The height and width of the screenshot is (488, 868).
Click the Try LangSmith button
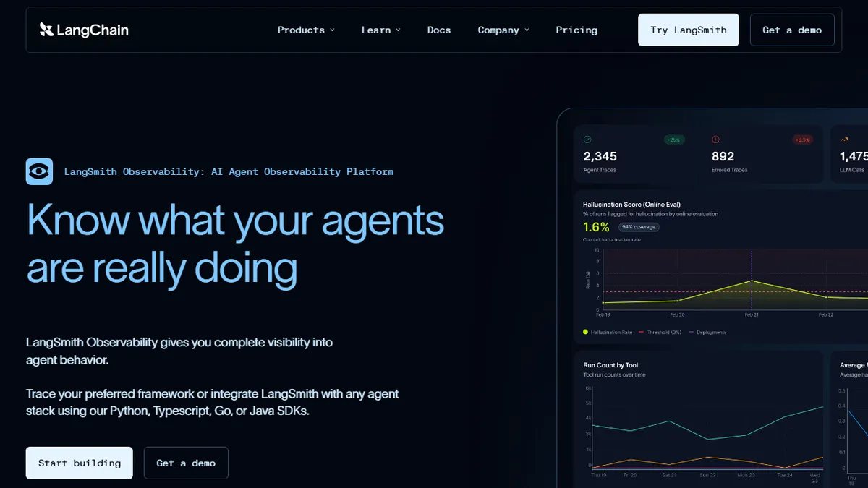click(x=689, y=30)
